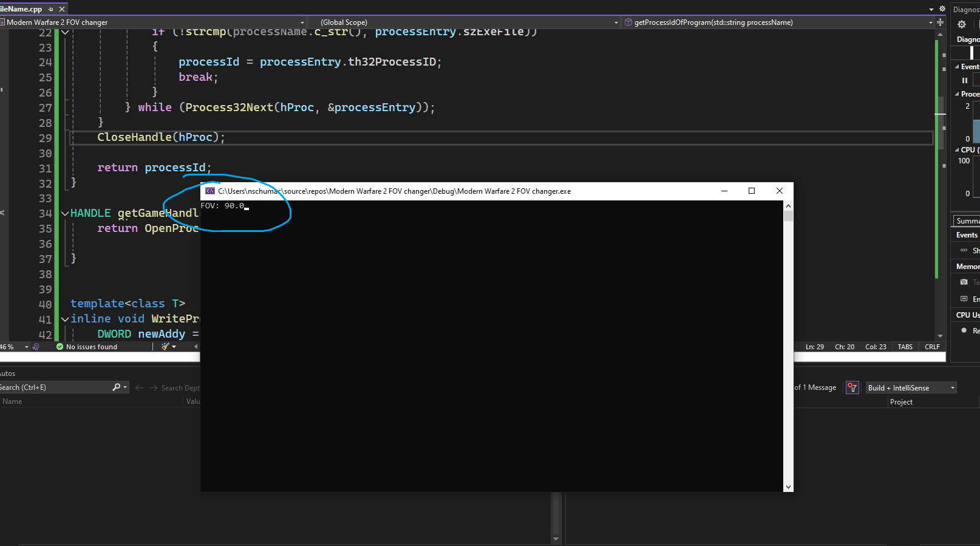Close the FOV changer console window

click(x=780, y=191)
